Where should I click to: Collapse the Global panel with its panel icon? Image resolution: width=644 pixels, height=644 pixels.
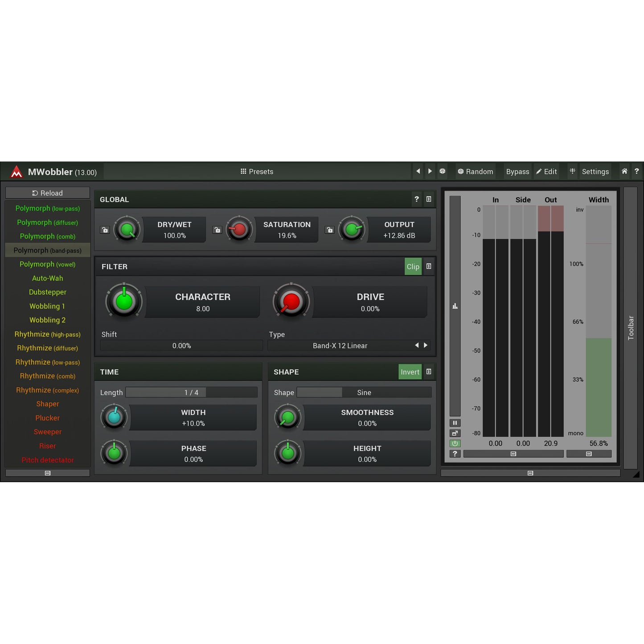click(x=428, y=199)
